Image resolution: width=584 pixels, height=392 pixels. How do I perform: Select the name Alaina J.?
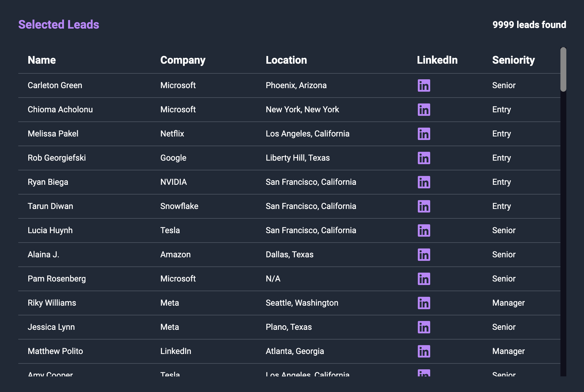coord(43,255)
